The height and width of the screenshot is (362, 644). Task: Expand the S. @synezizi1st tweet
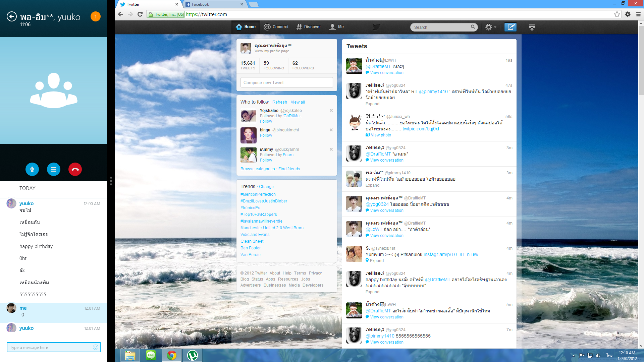click(x=377, y=261)
